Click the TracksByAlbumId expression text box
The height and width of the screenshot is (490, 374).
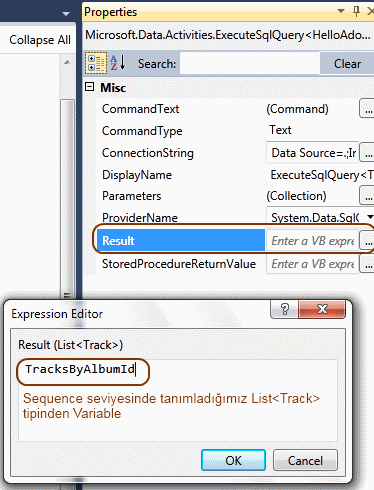pyautogui.click(x=178, y=400)
